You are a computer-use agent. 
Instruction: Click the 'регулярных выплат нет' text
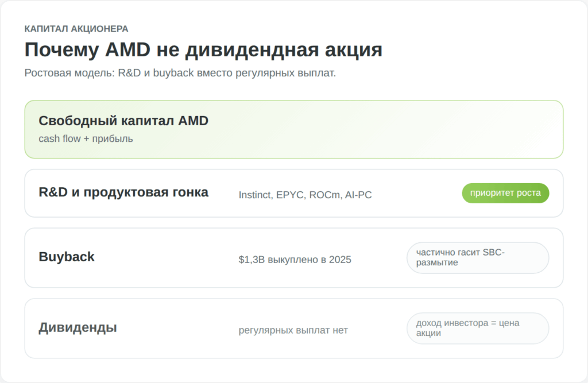click(x=293, y=330)
